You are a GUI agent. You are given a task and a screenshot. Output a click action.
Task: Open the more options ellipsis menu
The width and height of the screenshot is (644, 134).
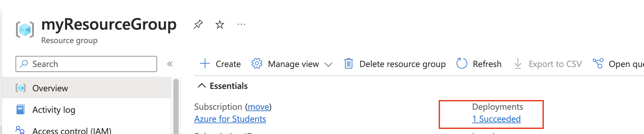coord(241,24)
